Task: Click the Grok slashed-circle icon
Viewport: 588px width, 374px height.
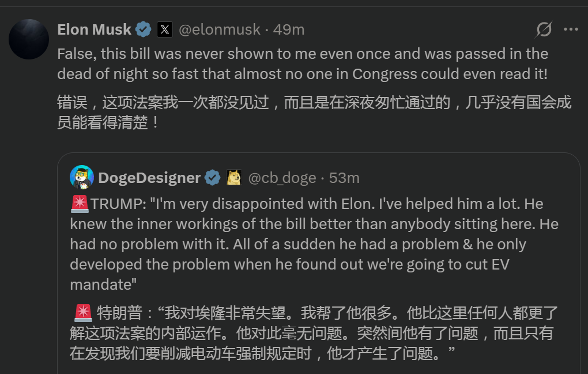Action: point(544,29)
